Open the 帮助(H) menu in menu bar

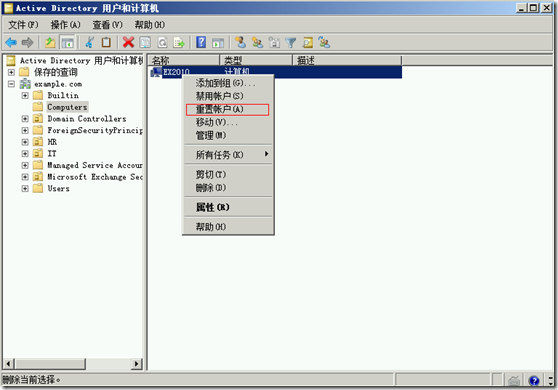click(149, 25)
